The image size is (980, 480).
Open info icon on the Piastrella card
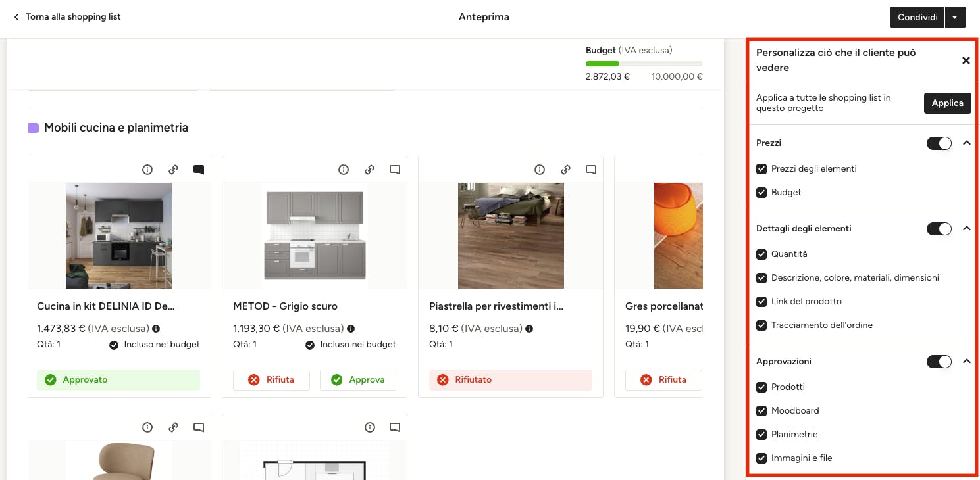click(540, 170)
